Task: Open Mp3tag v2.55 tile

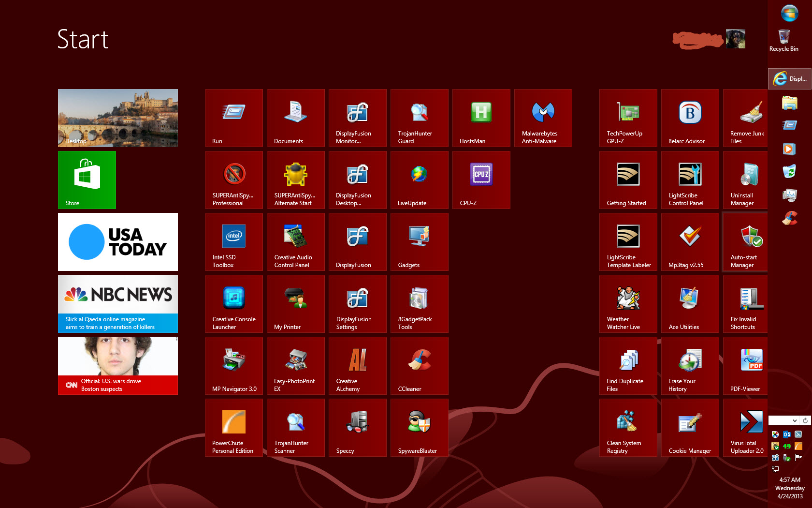Action: 690,242
